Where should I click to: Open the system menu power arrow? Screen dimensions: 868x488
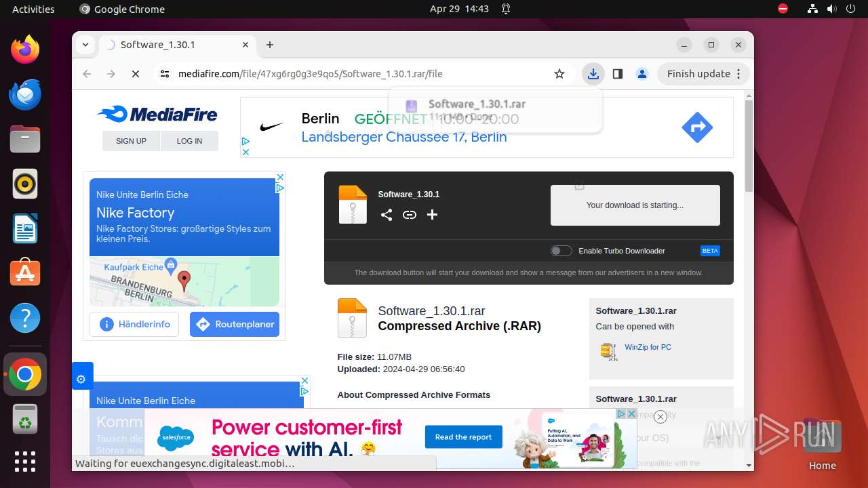point(850,9)
